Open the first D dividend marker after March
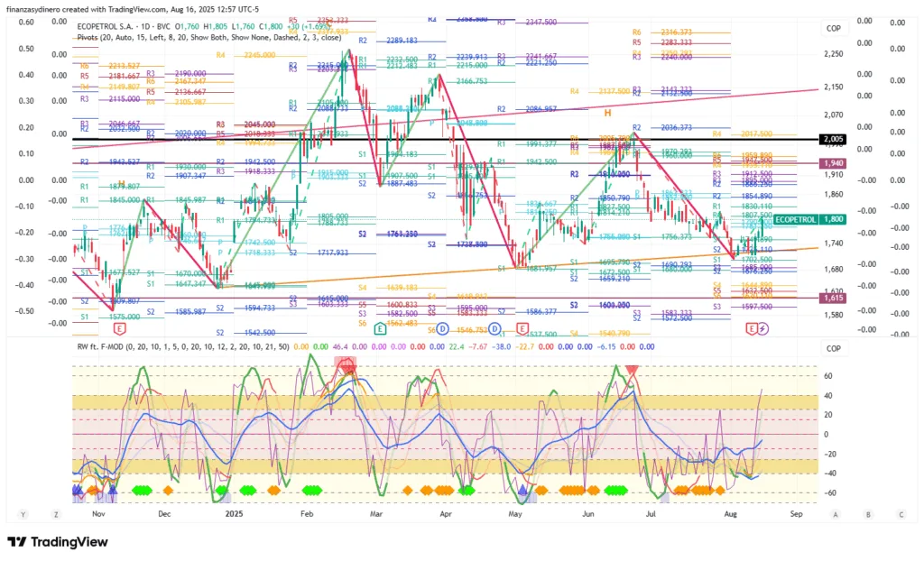Viewport: 924px width, 561px height. point(442,328)
